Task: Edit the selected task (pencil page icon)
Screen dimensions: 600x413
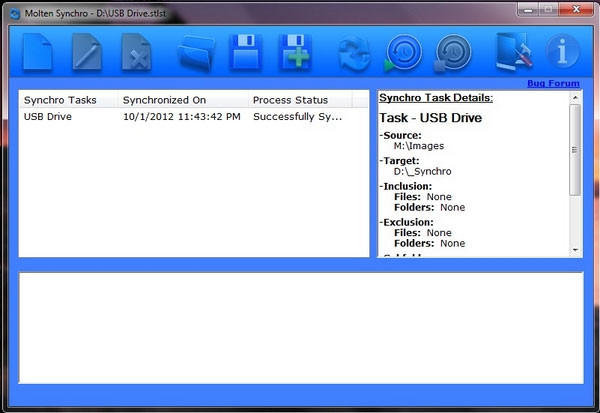Action: pos(87,52)
